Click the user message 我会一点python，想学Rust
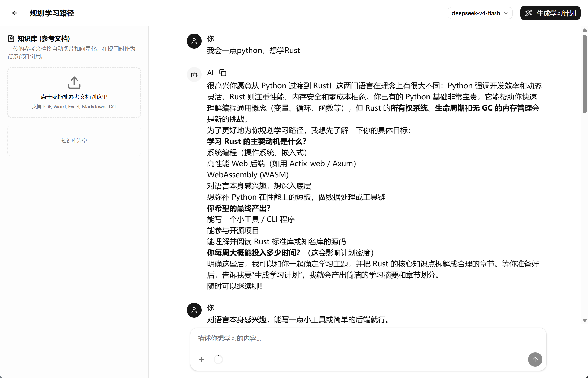 tap(254, 50)
